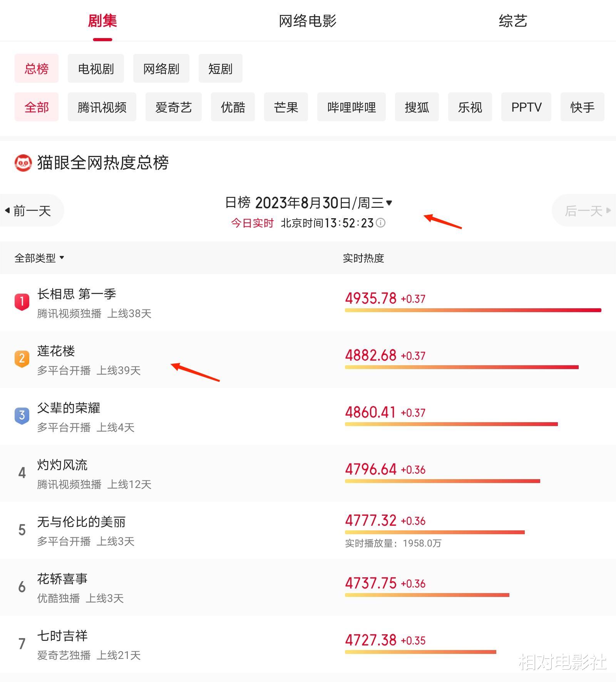The width and height of the screenshot is (616, 682).
Task: Select the 网络剧 filter chip
Action: coord(161,69)
